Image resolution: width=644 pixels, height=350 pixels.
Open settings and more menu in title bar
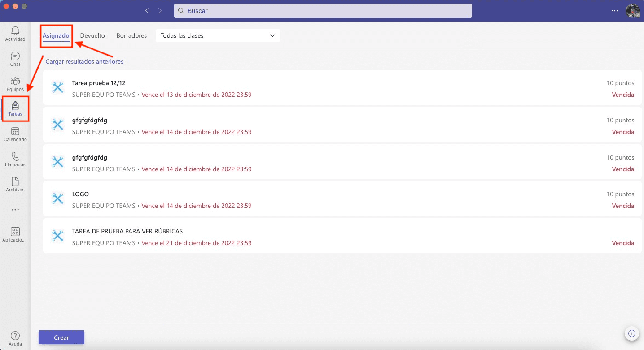click(615, 11)
